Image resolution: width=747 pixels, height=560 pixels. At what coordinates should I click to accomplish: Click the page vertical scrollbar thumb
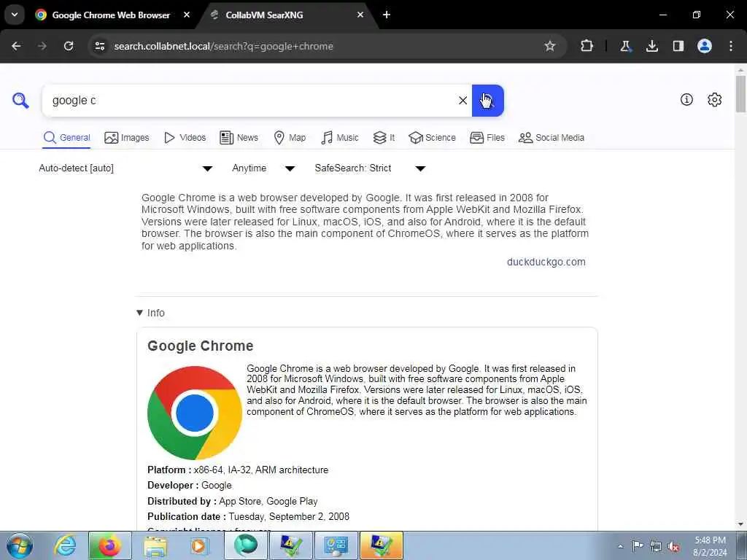(x=740, y=94)
